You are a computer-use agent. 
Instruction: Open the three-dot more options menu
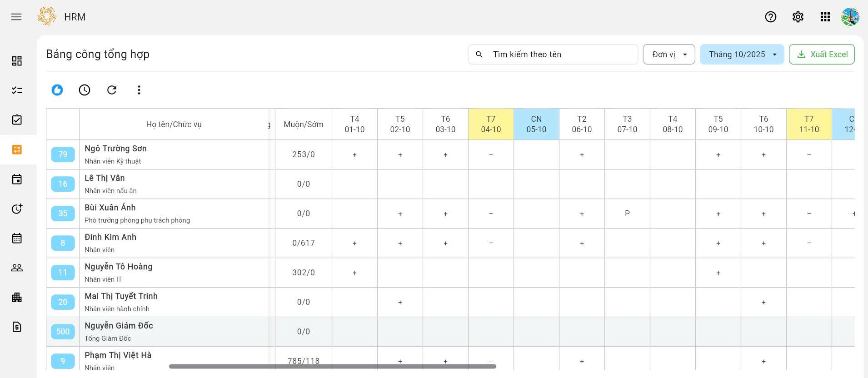(139, 90)
